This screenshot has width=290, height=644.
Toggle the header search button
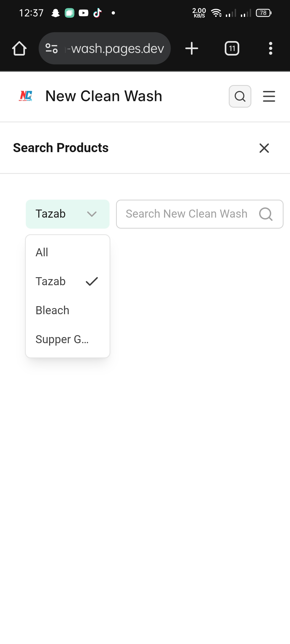tap(240, 96)
